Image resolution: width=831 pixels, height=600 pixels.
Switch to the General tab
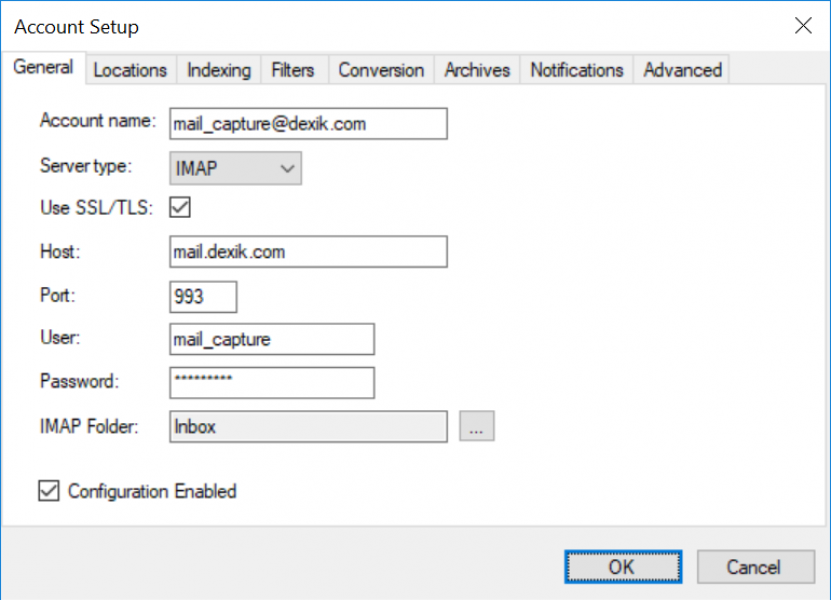coord(43,68)
